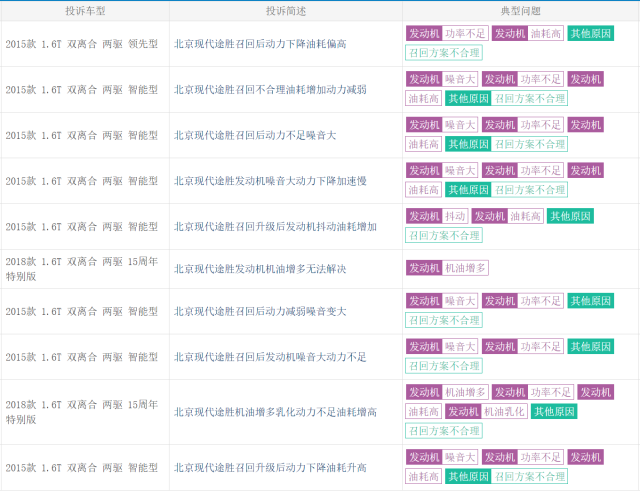Click 油耗高 tag in the 发动机抖动油耗增加 row
Screen dimensions: 640x492
526,216
